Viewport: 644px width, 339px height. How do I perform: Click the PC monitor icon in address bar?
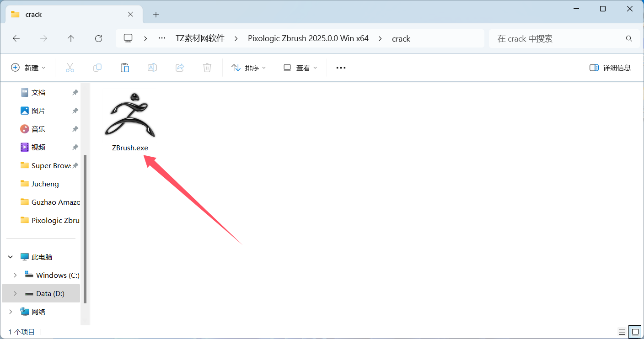click(128, 38)
